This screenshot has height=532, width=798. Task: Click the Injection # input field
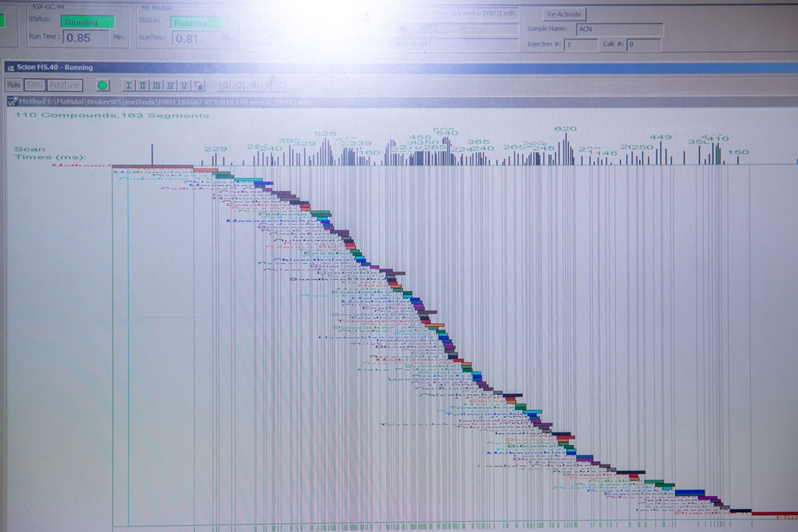579,45
